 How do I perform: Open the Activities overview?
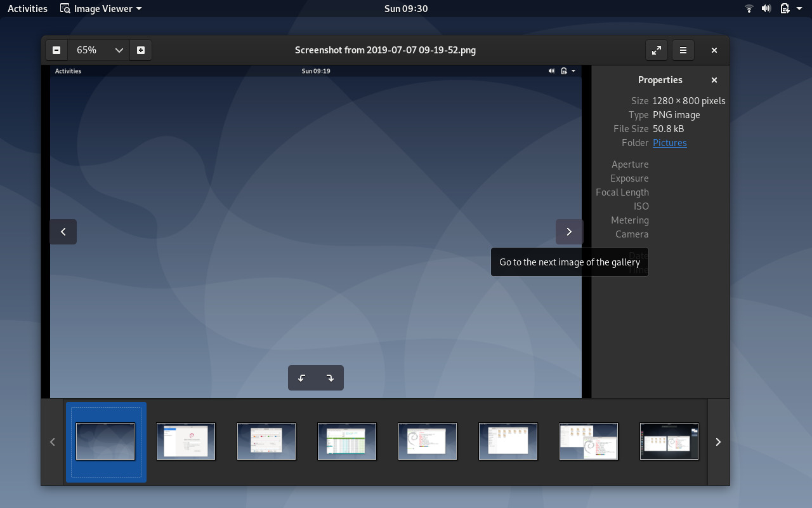27,8
